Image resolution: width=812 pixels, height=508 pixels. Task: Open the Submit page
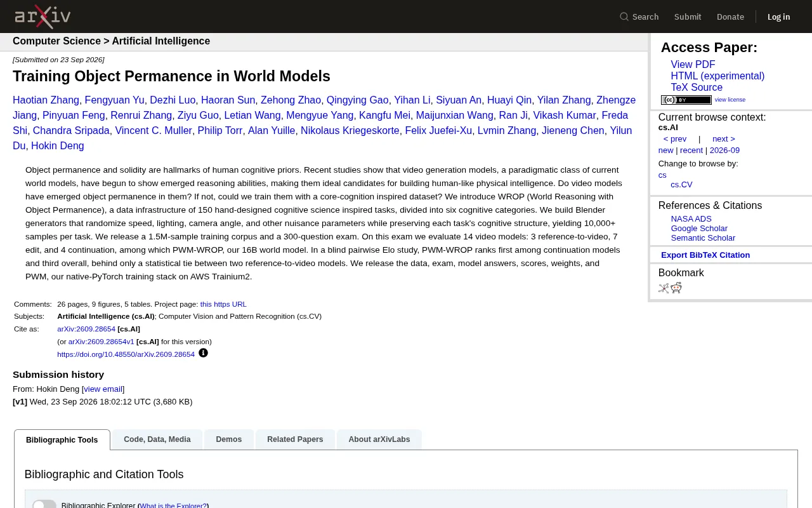[x=688, y=17]
